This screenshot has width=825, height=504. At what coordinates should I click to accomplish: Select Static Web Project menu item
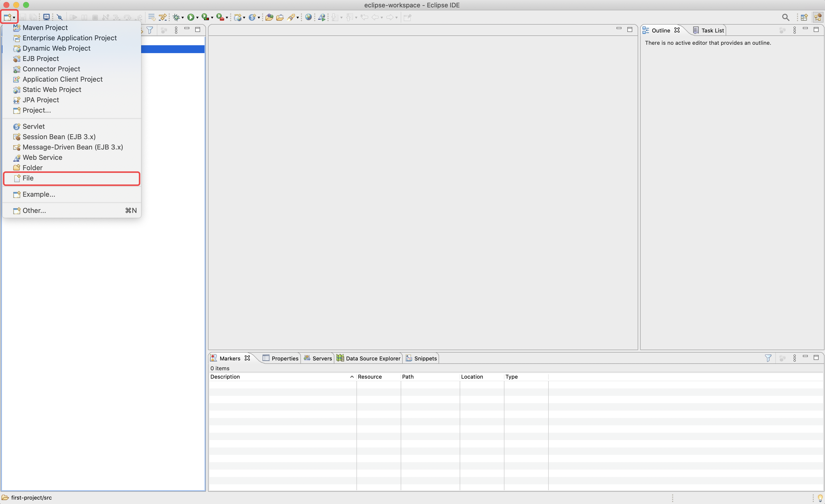(72, 90)
